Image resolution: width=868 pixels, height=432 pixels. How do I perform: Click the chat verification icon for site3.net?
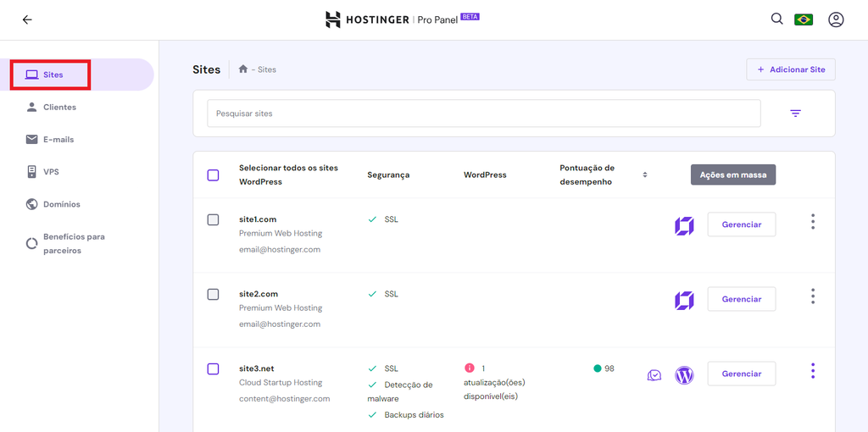(x=654, y=375)
